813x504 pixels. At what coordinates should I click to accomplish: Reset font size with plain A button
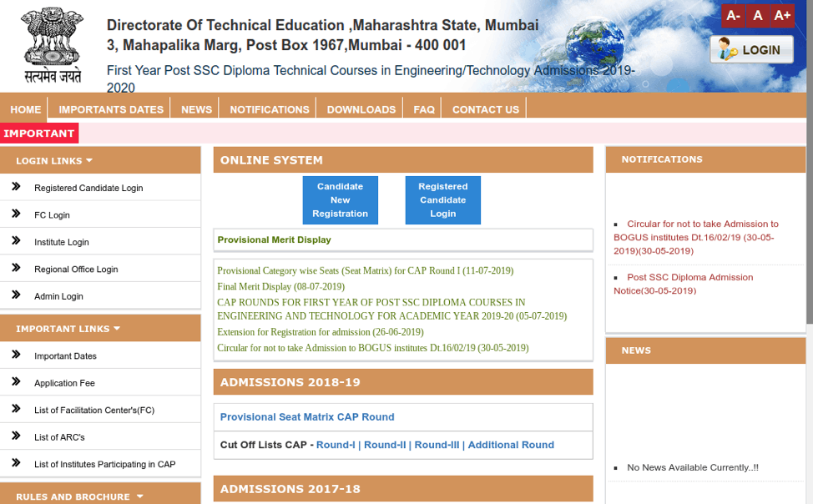[758, 16]
